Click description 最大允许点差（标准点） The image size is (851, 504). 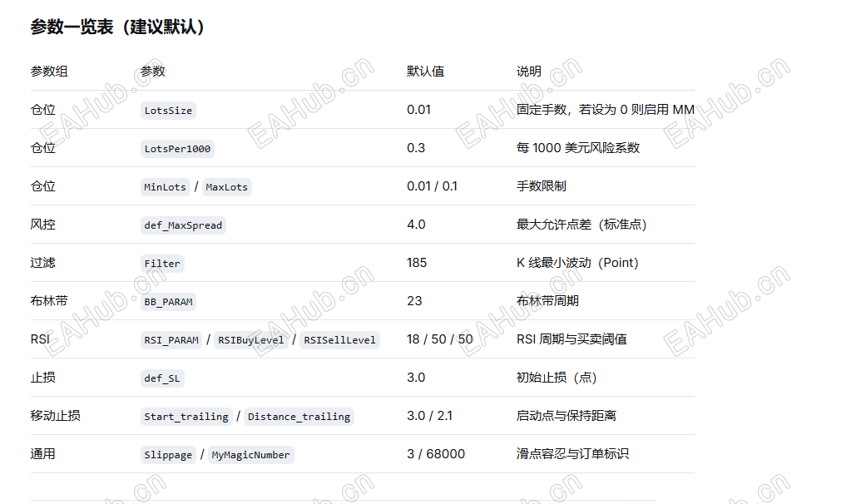pyautogui.click(x=581, y=224)
